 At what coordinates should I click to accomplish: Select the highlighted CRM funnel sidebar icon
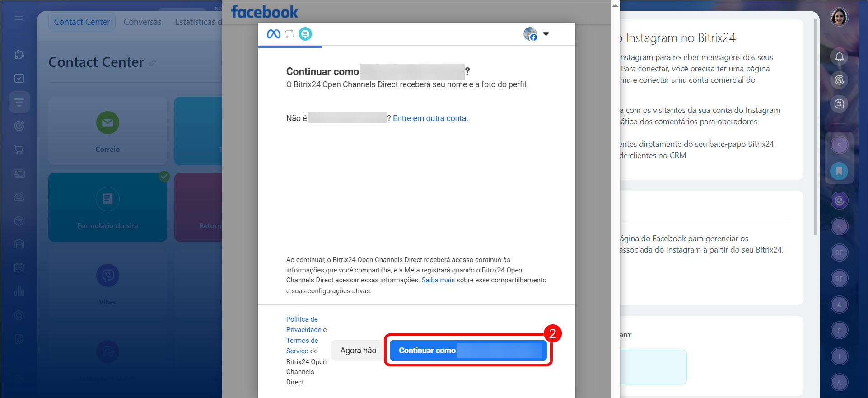pos(19,102)
